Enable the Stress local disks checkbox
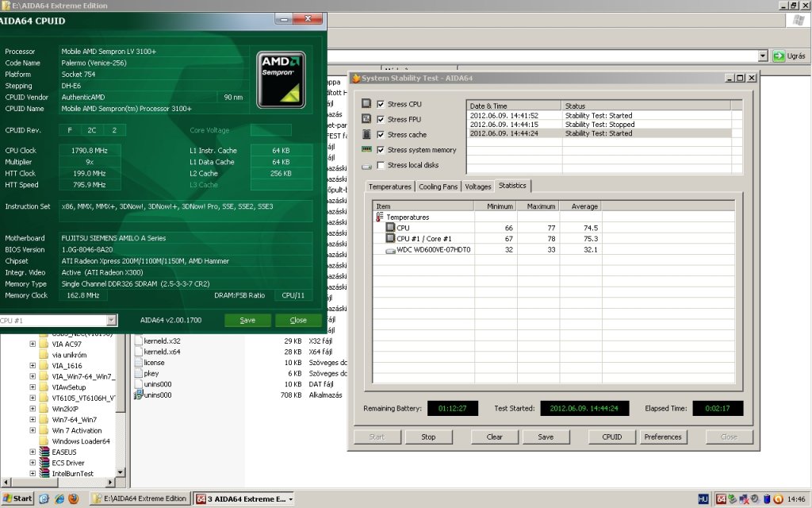Screen dimensions: 812x508 click(381, 165)
